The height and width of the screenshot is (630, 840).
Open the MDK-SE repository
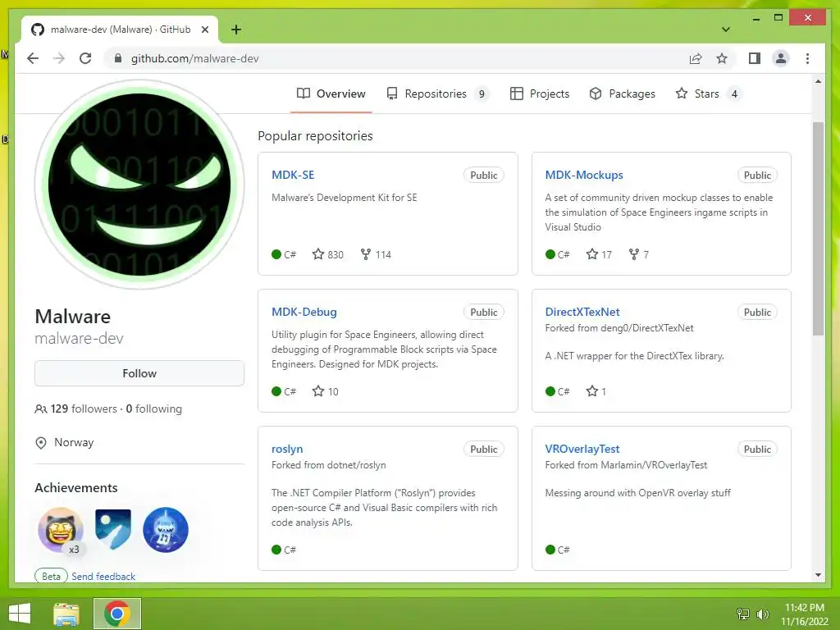(x=293, y=176)
